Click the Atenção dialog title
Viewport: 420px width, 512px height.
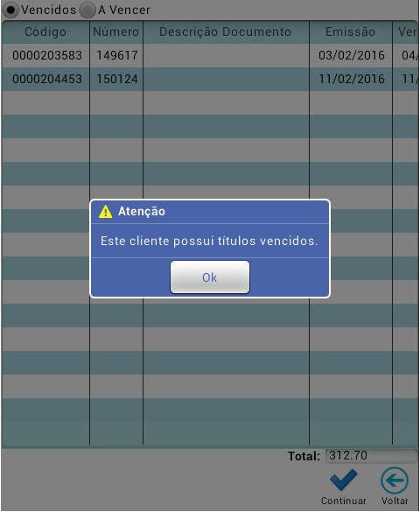click(142, 211)
